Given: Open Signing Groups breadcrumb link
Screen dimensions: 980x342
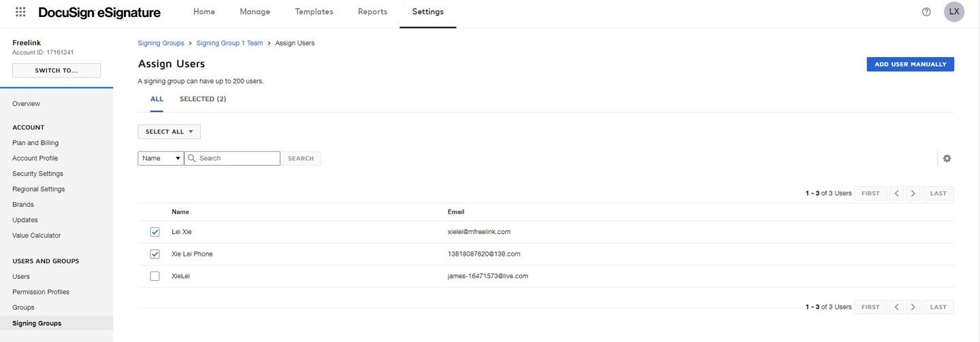Looking at the screenshot, I should (x=161, y=43).
